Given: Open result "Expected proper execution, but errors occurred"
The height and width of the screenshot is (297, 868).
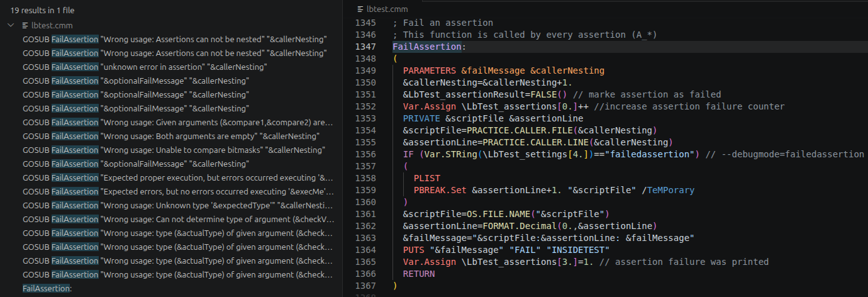Looking at the screenshot, I should point(178,177).
